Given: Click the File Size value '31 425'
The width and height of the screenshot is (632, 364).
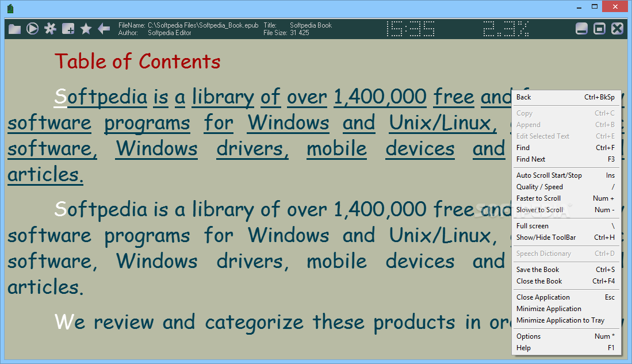Looking at the screenshot, I should [x=300, y=33].
